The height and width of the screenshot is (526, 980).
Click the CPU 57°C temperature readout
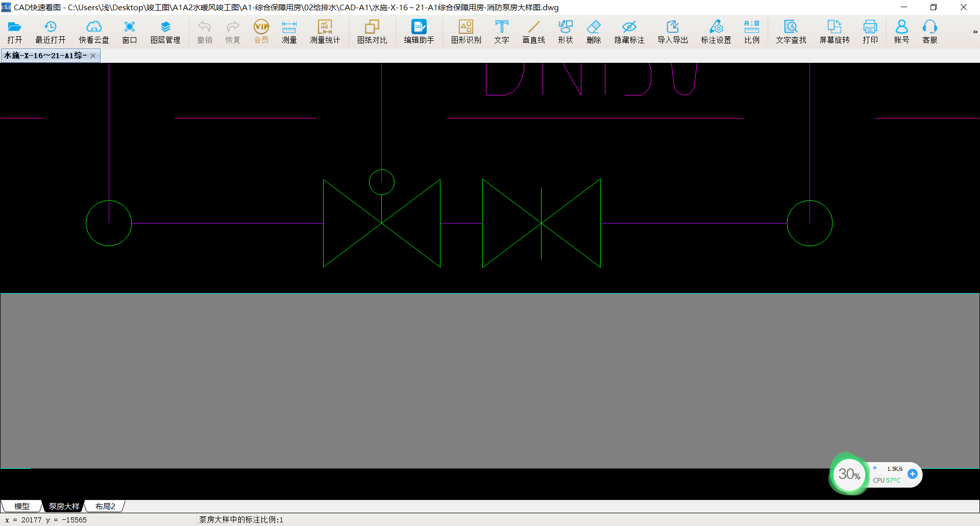[x=887, y=481]
